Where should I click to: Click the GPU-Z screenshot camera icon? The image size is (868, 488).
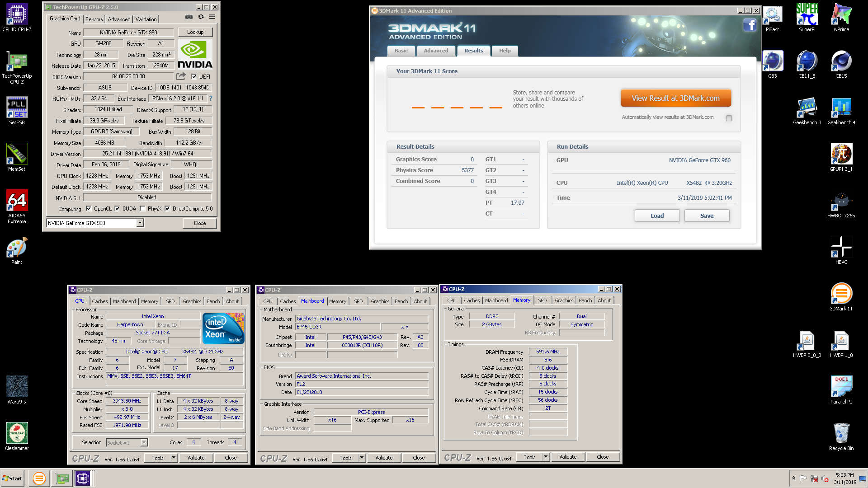pos(189,17)
